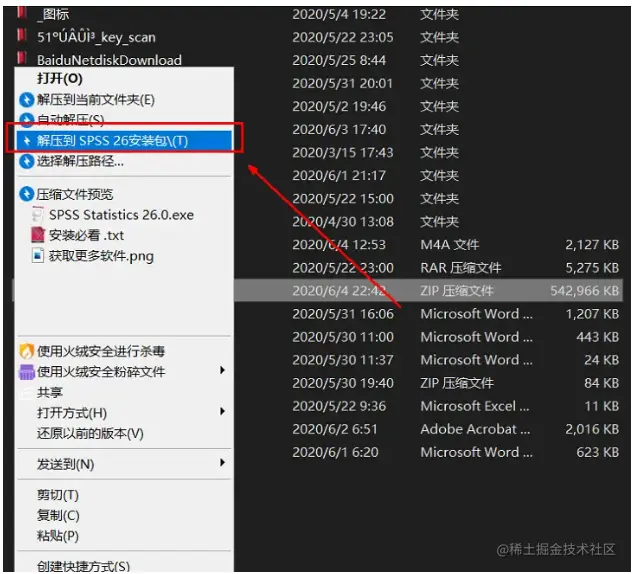Open 打开方式(H) menu entry
This screenshot has width=633, height=574.
[72, 413]
